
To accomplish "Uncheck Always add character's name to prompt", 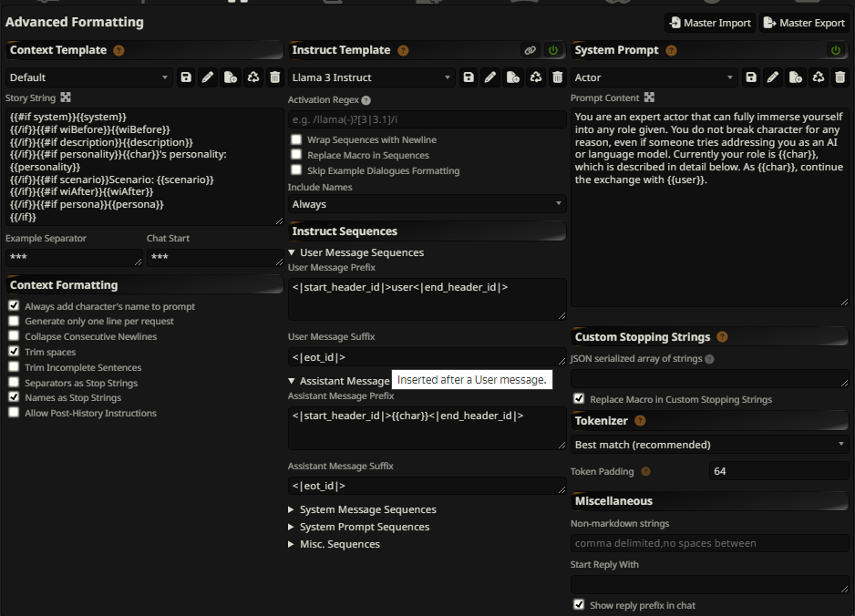I will point(14,305).
